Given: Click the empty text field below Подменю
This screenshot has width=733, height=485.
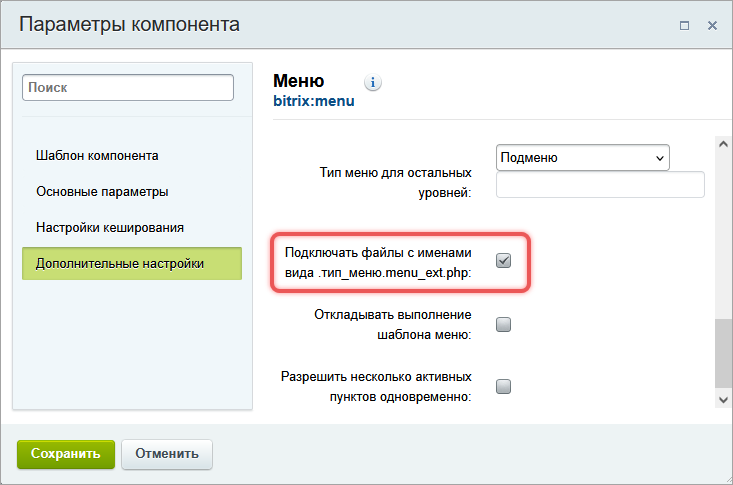Looking at the screenshot, I should (x=600, y=185).
